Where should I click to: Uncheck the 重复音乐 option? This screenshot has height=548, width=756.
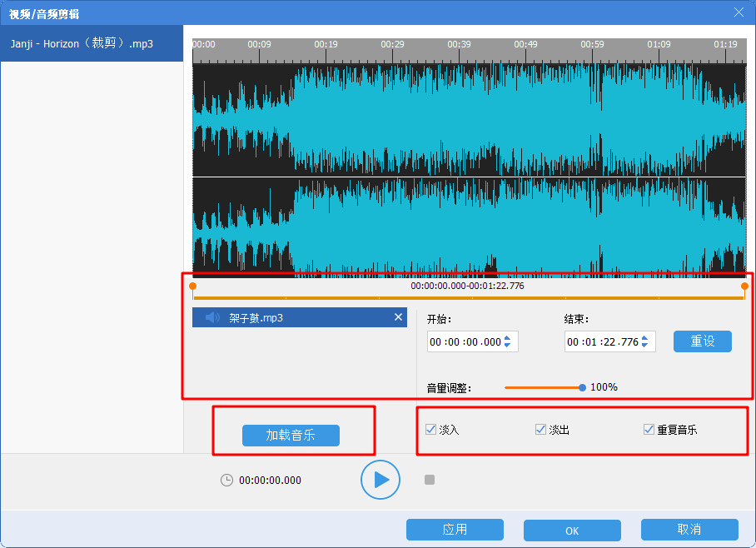649,430
